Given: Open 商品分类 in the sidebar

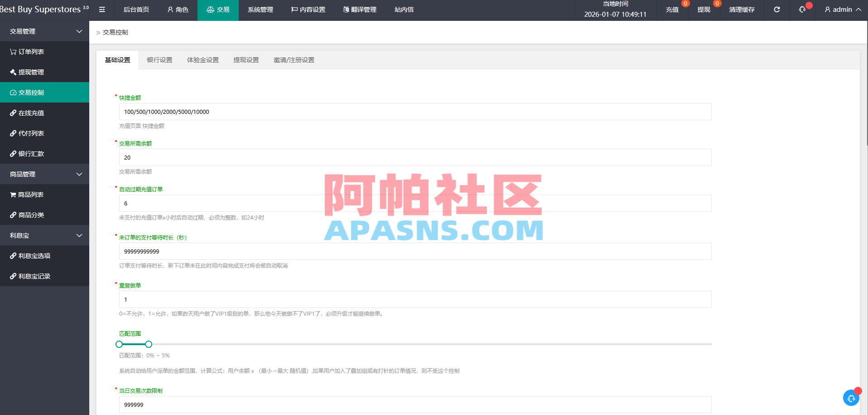Looking at the screenshot, I should 44,215.
